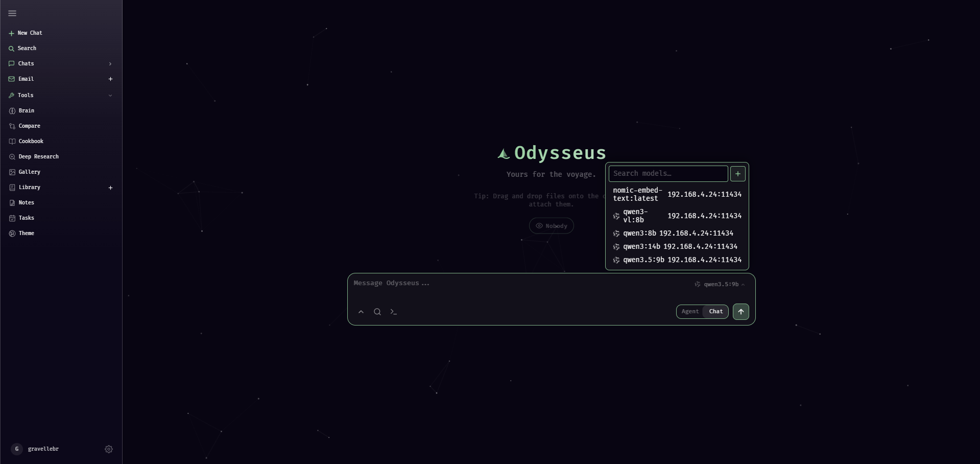Click the Odysseus logo sailboat icon

point(504,153)
